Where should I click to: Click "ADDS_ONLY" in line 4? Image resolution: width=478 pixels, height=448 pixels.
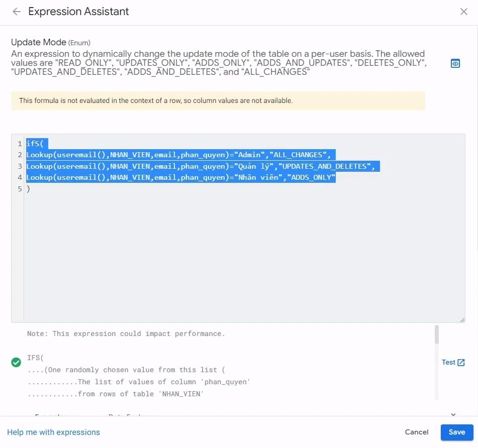(x=311, y=177)
